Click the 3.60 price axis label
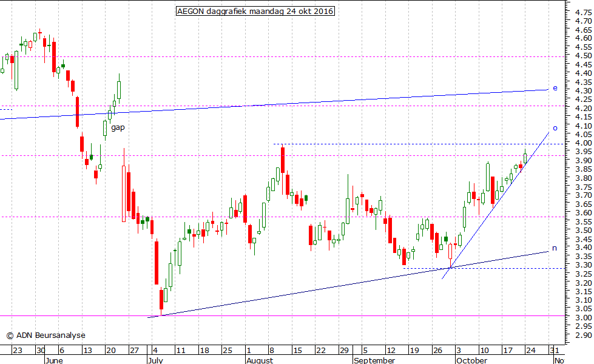This screenshot has width=594, height=364. coord(584,212)
